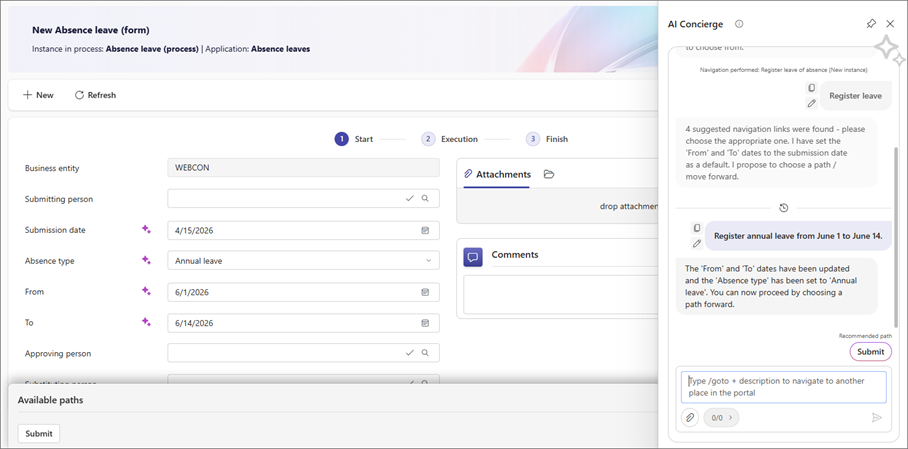The image size is (908, 449).
Task: Click the AI sparkle next to Absence type
Action: click(146, 261)
